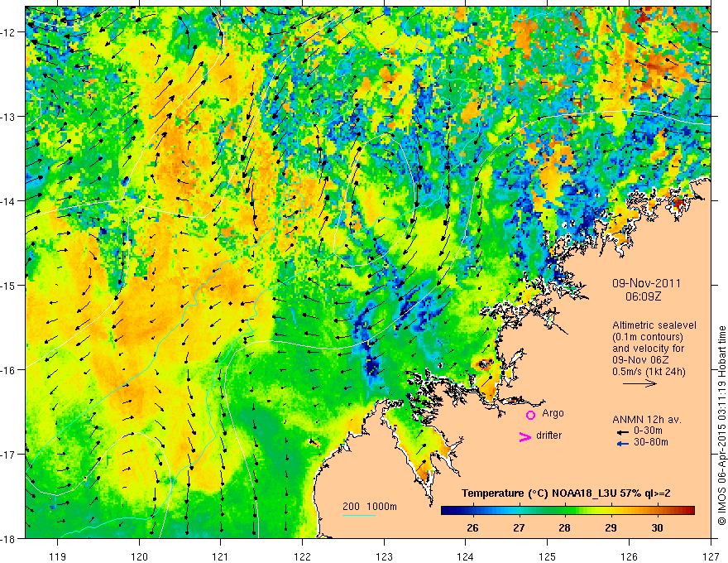728x563 pixels.
Task: Click the color bar value '26'
Action: (472, 528)
